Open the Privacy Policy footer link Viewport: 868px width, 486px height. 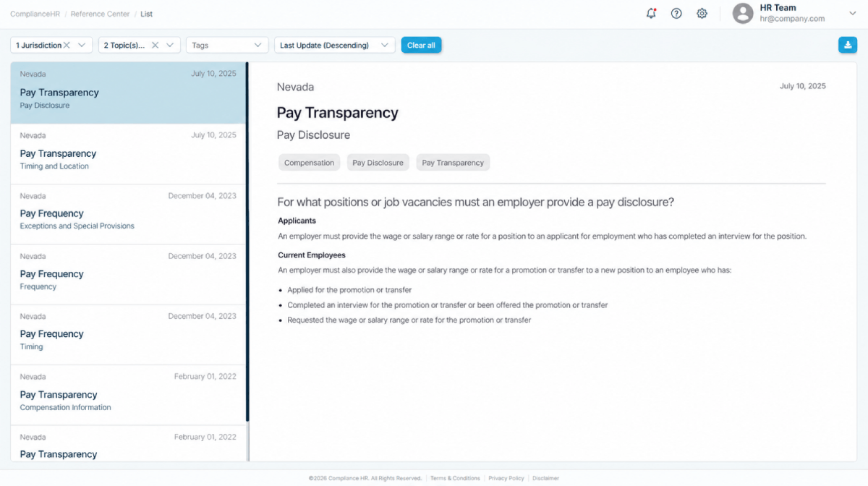[x=506, y=478]
